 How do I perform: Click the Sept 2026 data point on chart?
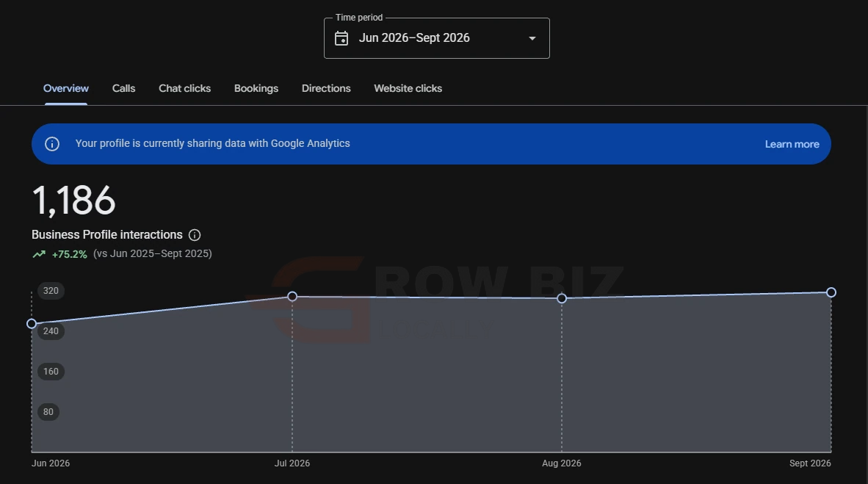(x=831, y=292)
